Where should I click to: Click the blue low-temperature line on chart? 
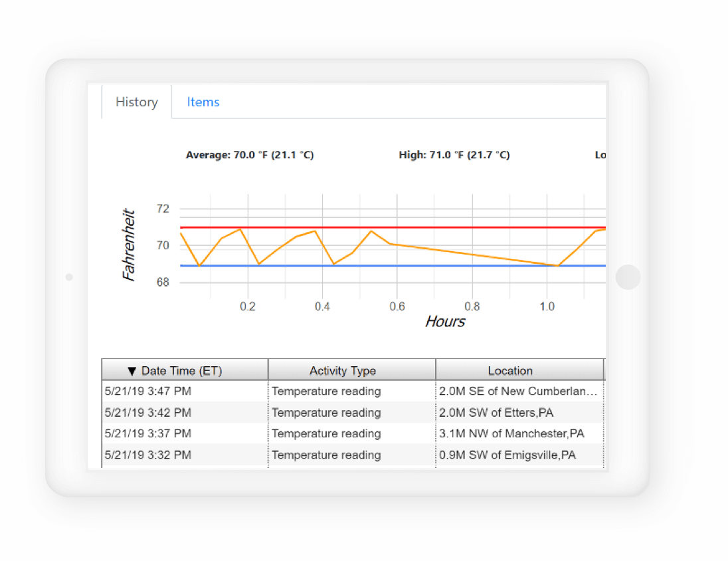(x=393, y=265)
